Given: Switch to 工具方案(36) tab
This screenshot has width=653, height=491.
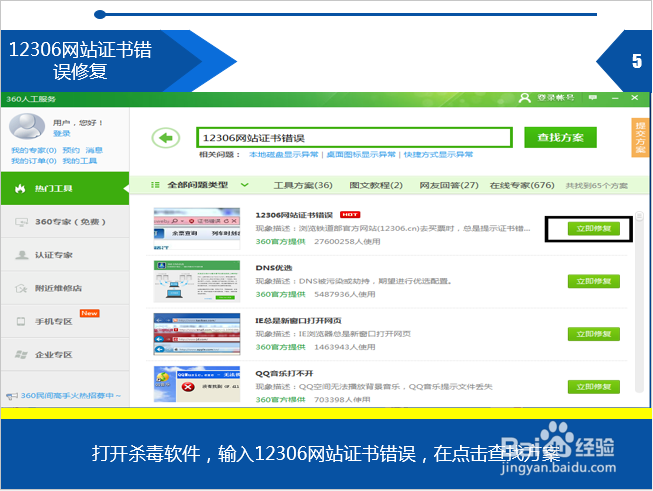Looking at the screenshot, I should coord(303,185).
